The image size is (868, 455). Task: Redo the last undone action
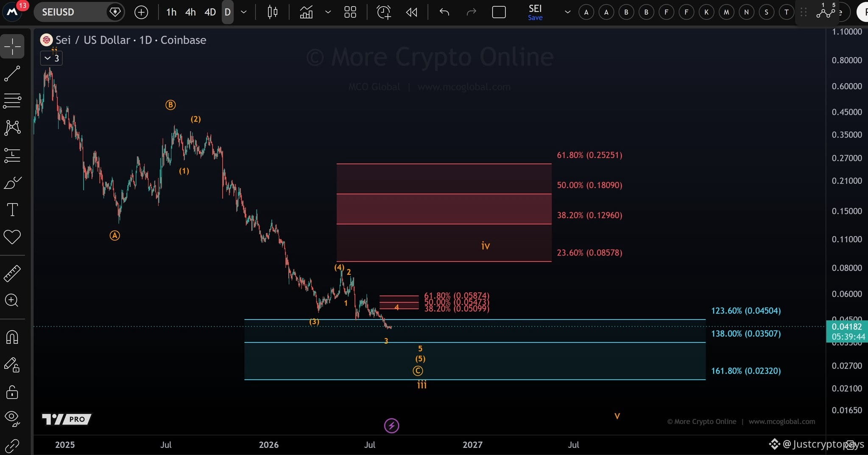click(x=471, y=12)
